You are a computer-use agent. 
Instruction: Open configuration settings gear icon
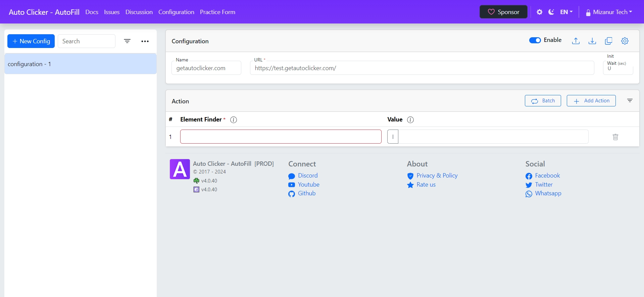pos(625,41)
